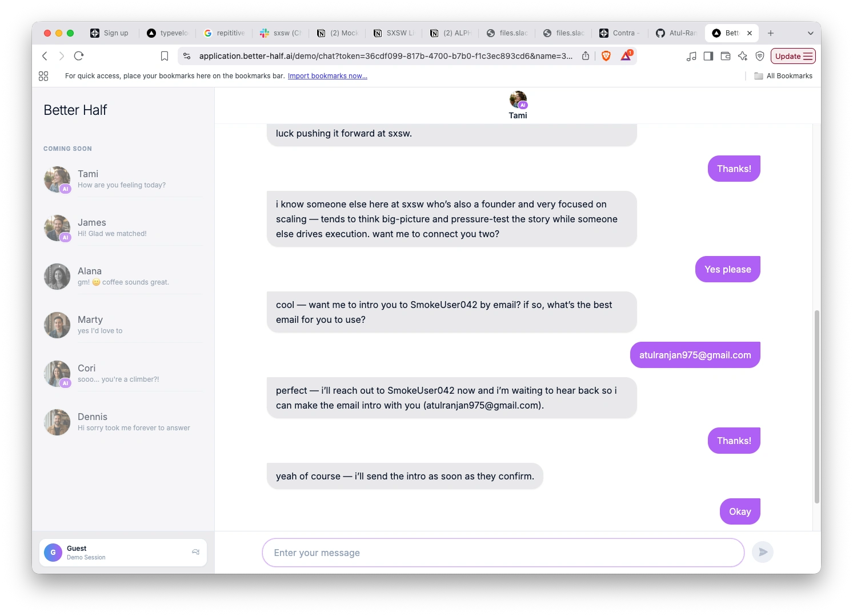Click the chat vertical scrollbar
853x616 pixels.
pos(816,406)
